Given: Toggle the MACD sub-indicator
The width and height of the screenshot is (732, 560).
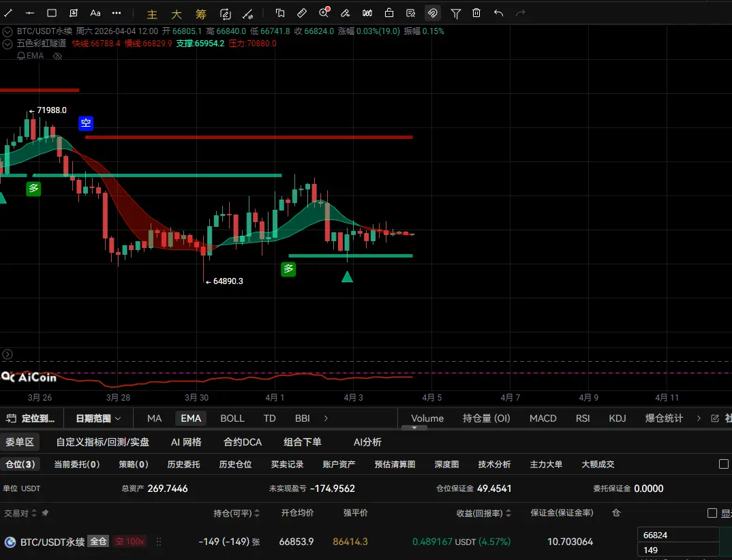Looking at the screenshot, I should pyautogui.click(x=543, y=418).
